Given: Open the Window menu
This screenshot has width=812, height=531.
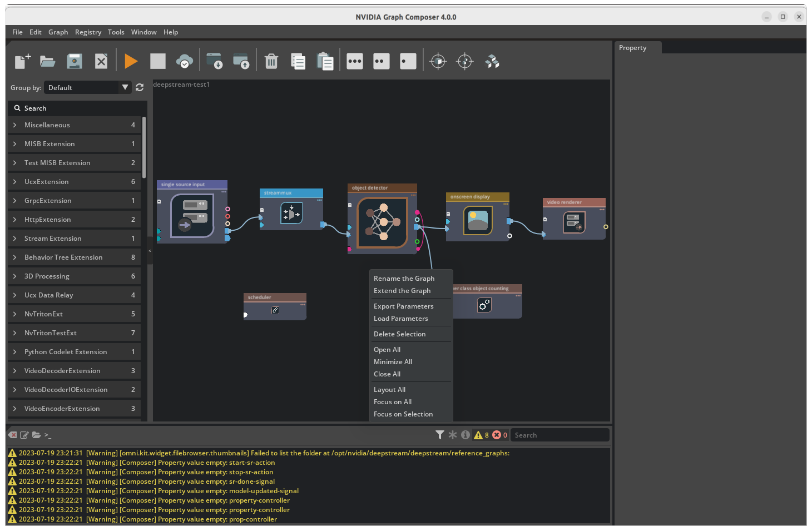Looking at the screenshot, I should (x=143, y=32).
